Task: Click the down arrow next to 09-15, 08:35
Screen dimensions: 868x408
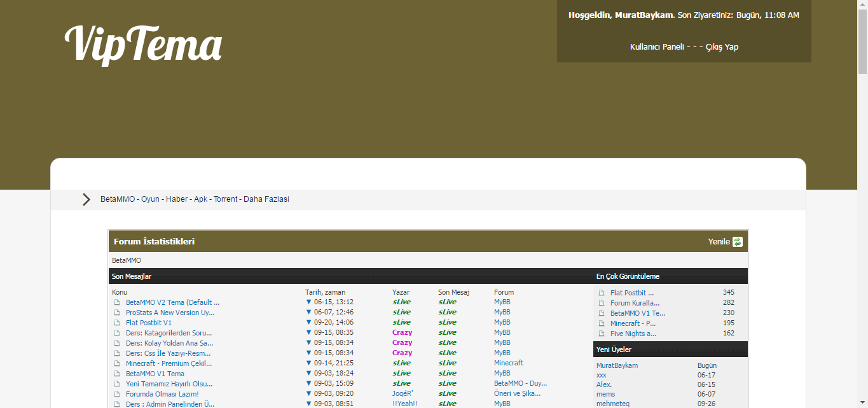Action: [x=308, y=333]
